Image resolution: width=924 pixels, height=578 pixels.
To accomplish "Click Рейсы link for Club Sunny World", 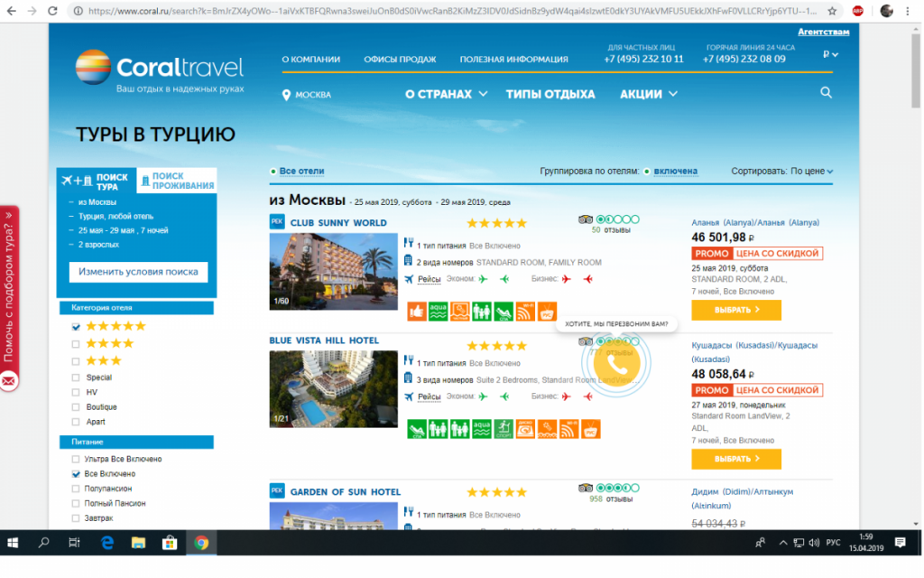I will tap(429, 279).
